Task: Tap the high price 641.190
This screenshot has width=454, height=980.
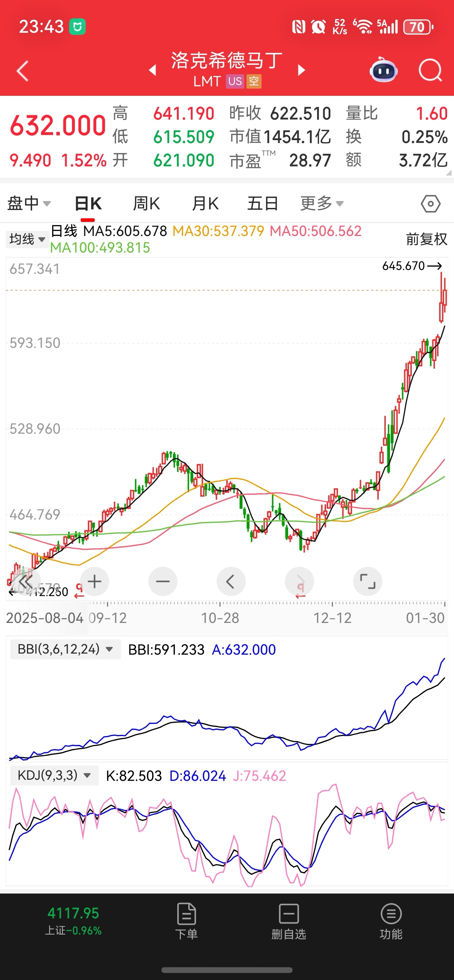Action: tap(184, 114)
